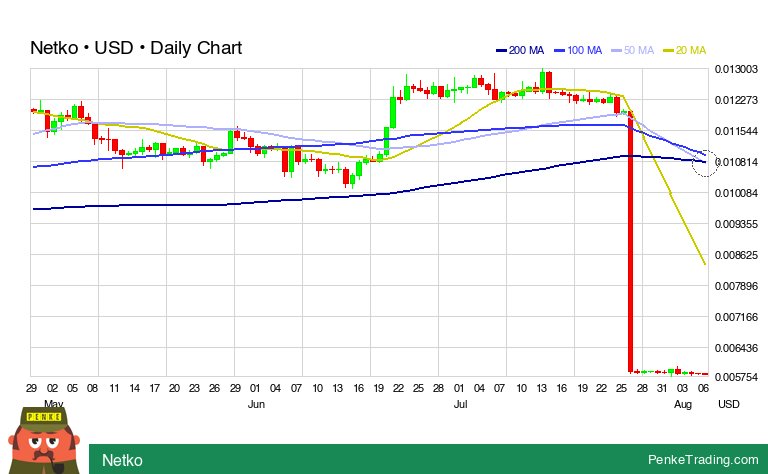Click the large red crash candlestick
768x474 pixels.
coord(630,242)
